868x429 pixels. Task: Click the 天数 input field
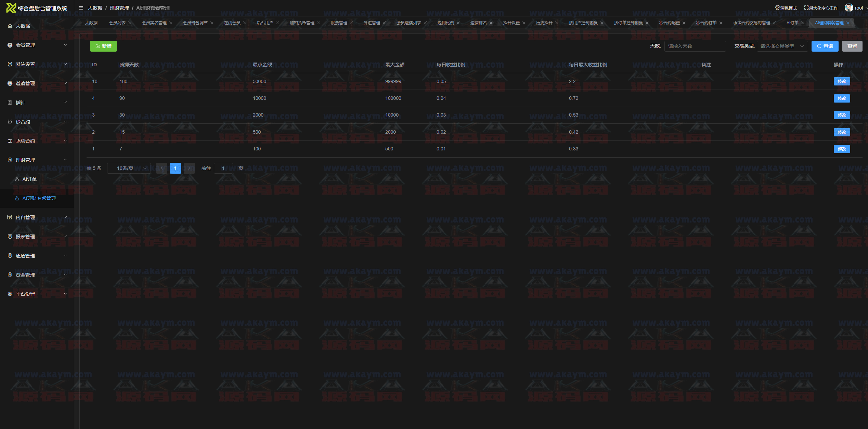pyautogui.click(x=695, y=46)
